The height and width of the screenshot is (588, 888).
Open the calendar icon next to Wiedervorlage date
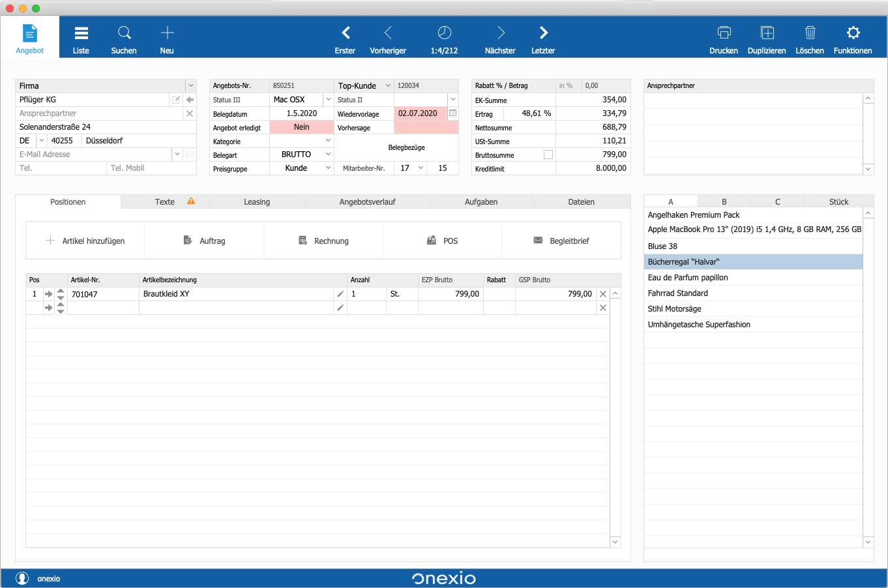tap(453, 113)
